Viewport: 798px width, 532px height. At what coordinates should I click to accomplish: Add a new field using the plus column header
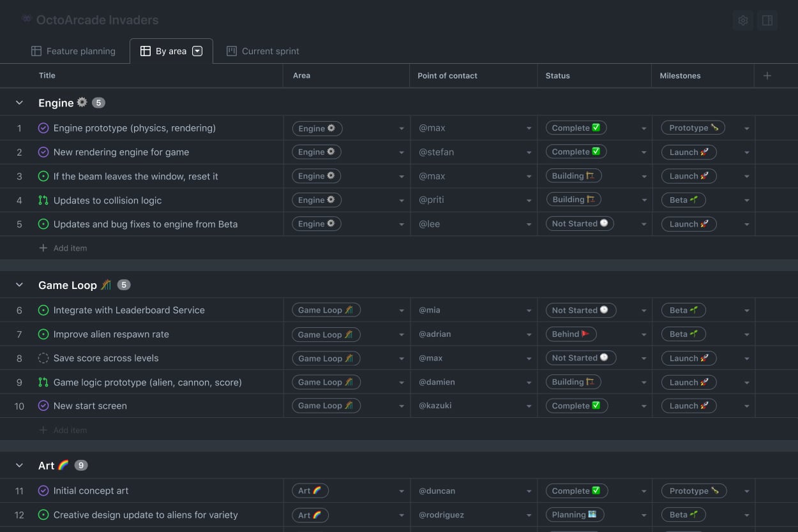click(767, 75)
